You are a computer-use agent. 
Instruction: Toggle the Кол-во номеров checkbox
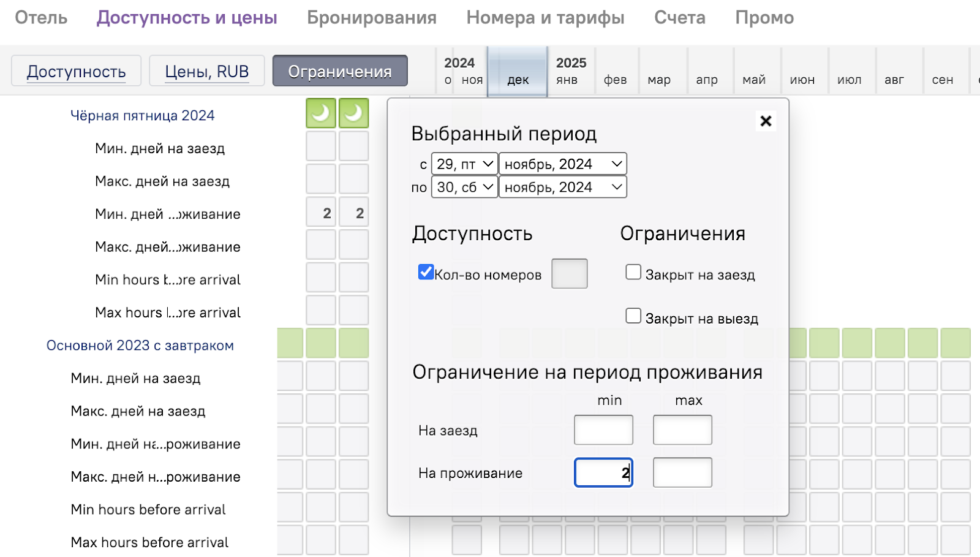tap(426, 272)
